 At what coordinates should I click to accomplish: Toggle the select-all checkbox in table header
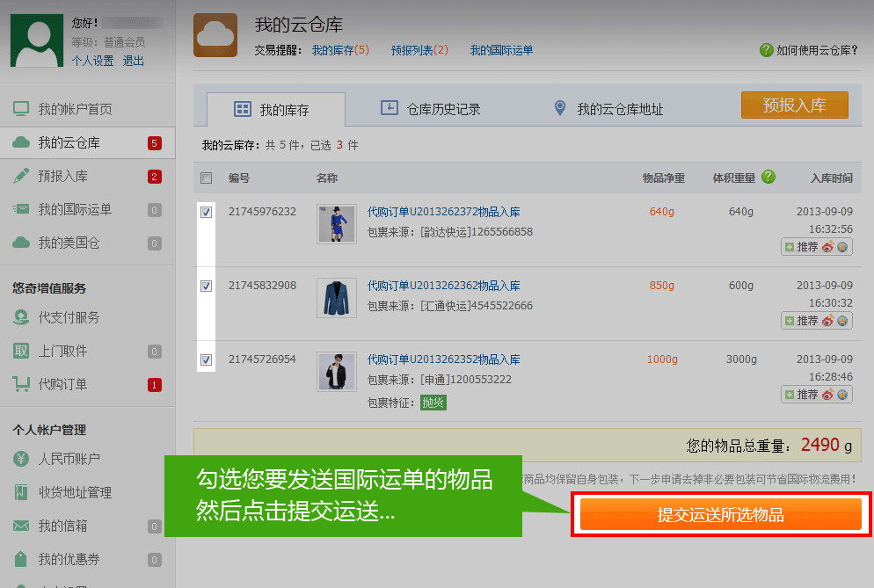[207, 178]
